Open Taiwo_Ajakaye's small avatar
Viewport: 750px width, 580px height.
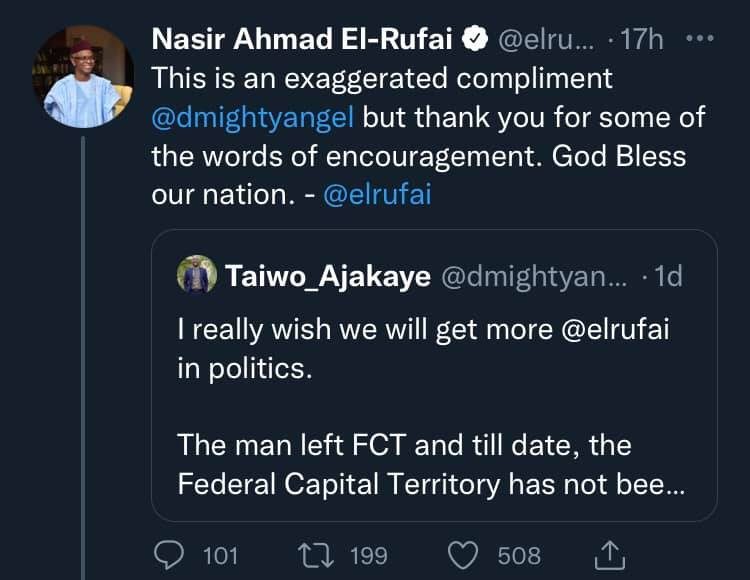[197, 276]
